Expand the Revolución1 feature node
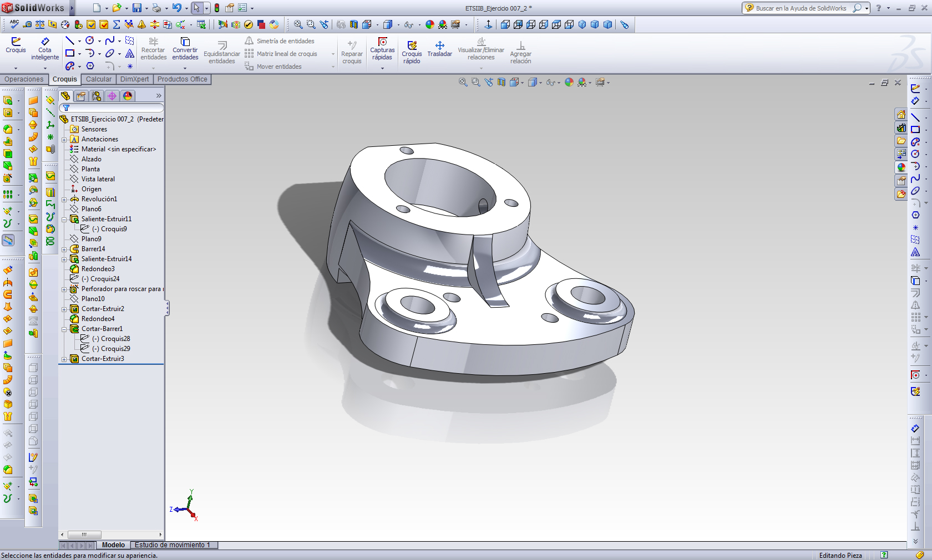 tap(64, 200)
